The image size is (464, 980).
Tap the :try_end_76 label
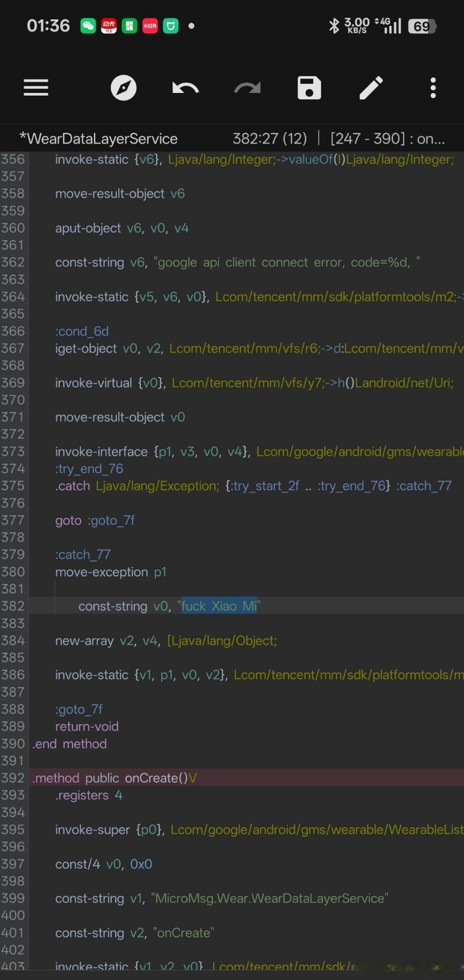89,469
